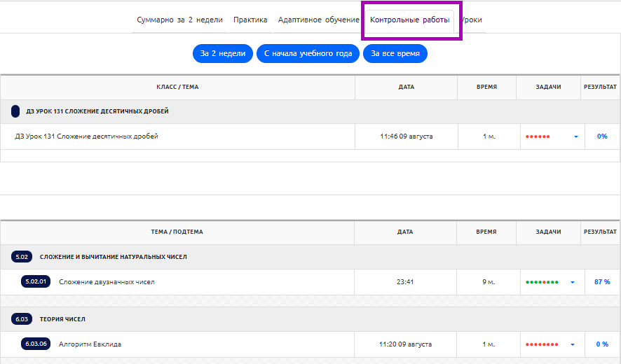
Task: Open the 0% result of ДЗ Урок 131
Action: click(602, 136)
